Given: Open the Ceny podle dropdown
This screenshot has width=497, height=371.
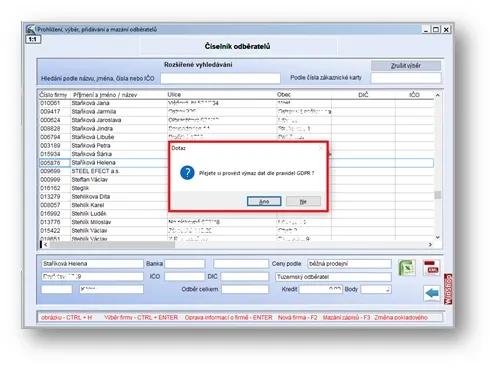Looking at the screenshot, I should (x=349, y=264).
